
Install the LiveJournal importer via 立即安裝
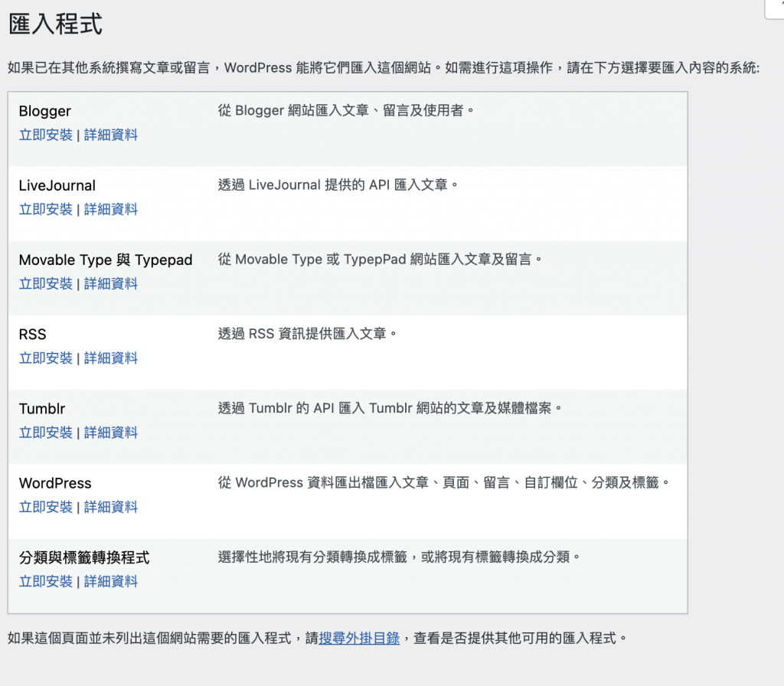45,210
